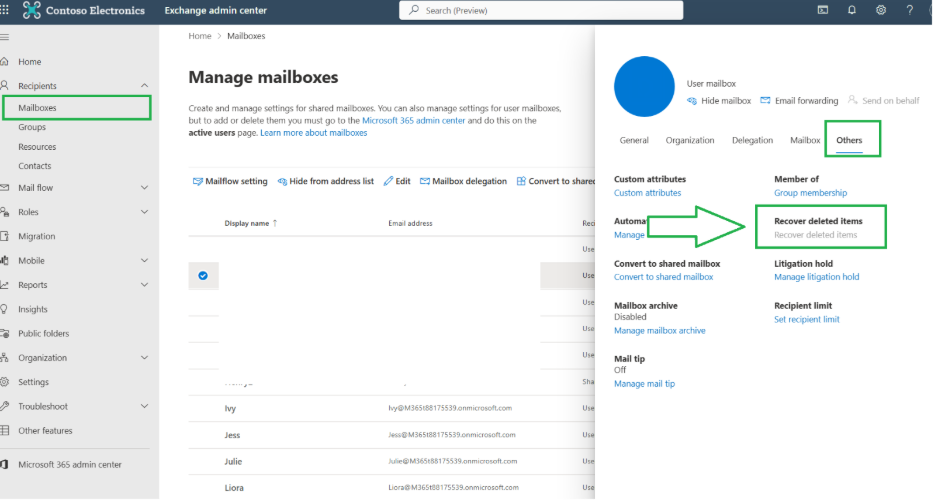Click the Insights lightbulb icon
This screenshot has width=936, height=502.
[5, 309]
